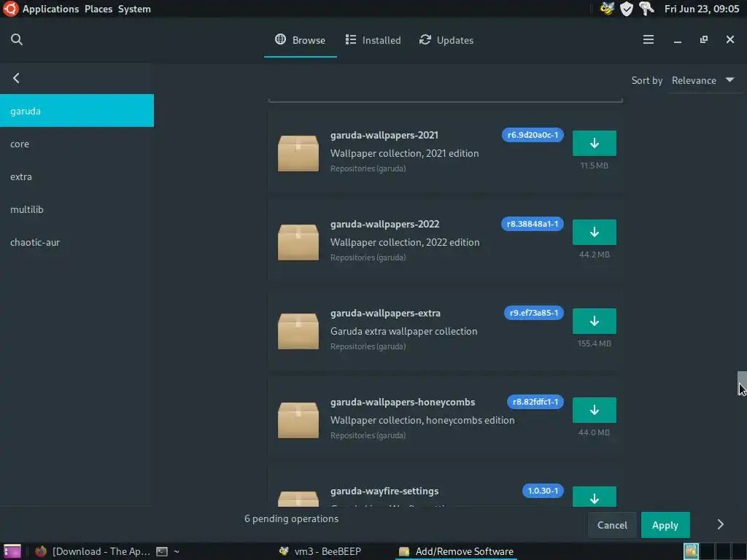Go back using the left chevron arrow
This screenshot has width=747, height=560.
(16, 78)
